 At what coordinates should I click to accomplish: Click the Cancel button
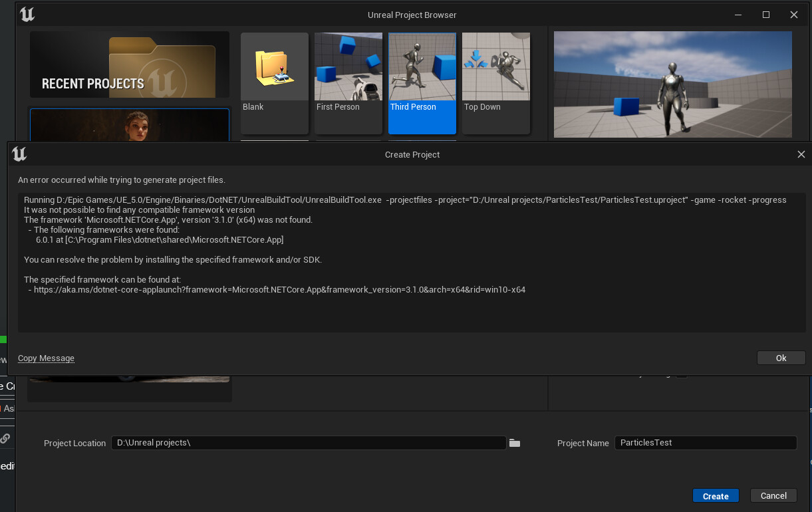tap(773, 495)
